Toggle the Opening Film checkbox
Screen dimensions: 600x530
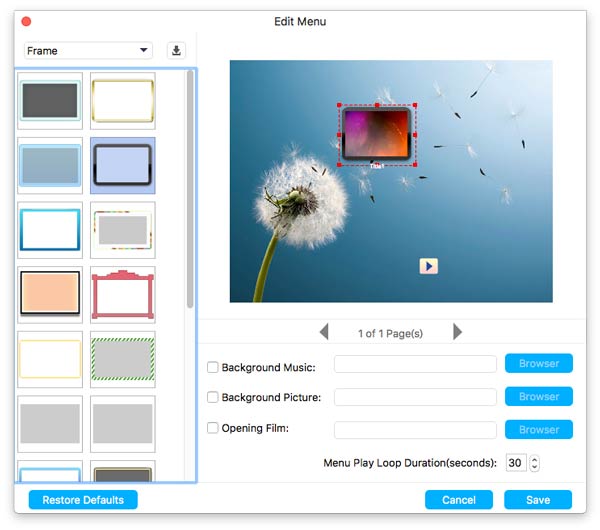tap(213, 429)
